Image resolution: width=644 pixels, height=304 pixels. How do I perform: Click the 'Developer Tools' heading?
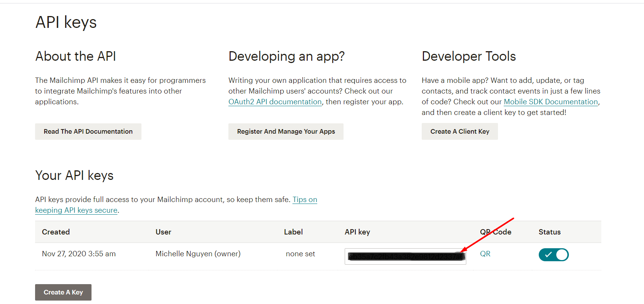469,57
